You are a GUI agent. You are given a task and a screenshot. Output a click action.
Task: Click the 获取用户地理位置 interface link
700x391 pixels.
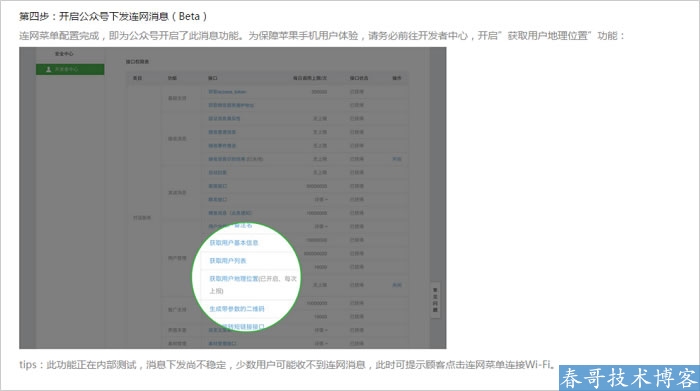[x=234, y=279]
